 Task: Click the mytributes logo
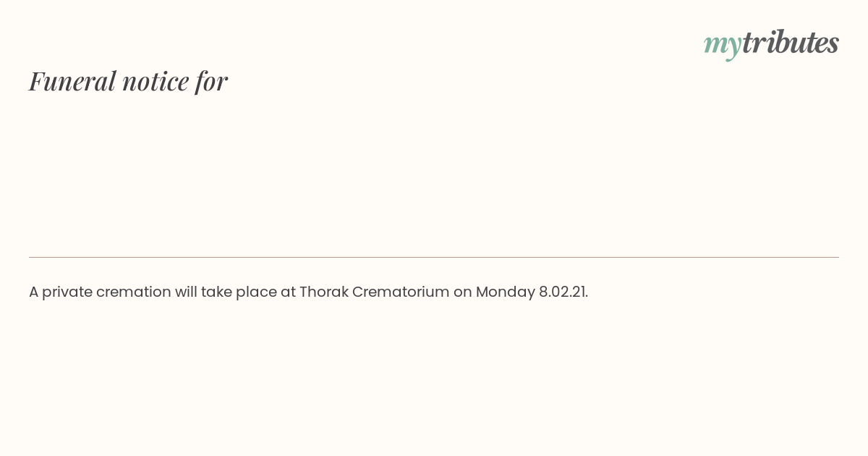[771, 43]
